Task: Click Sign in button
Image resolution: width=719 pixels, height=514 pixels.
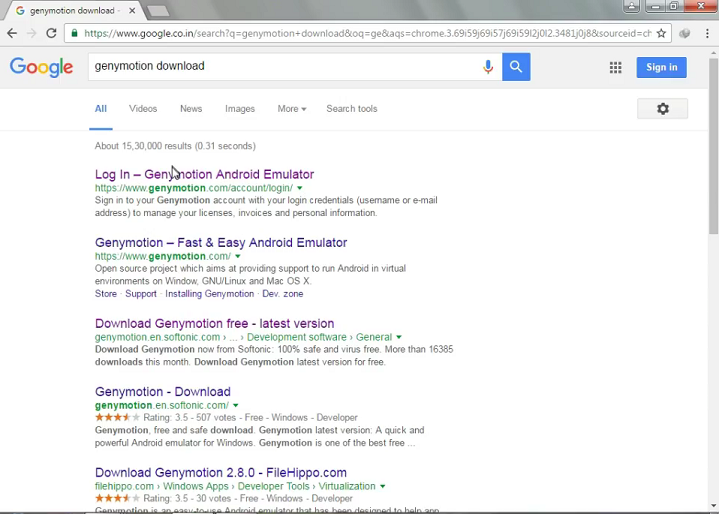Action: (661, 67)
